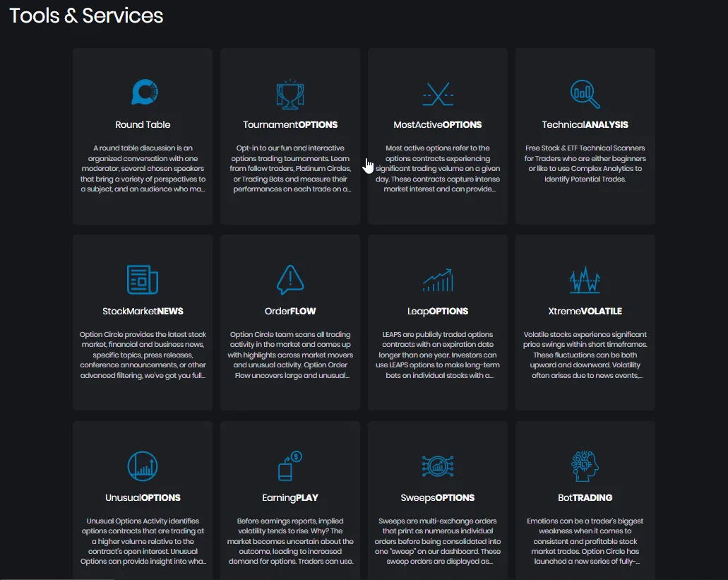Open the UnusualOPTIONS title link
728x580 pixels.
(143, 498)
